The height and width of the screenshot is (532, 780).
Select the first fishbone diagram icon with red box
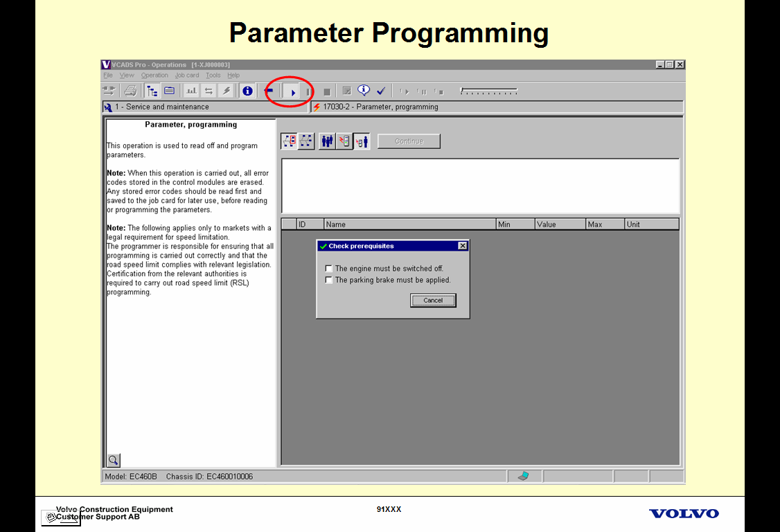289,141
